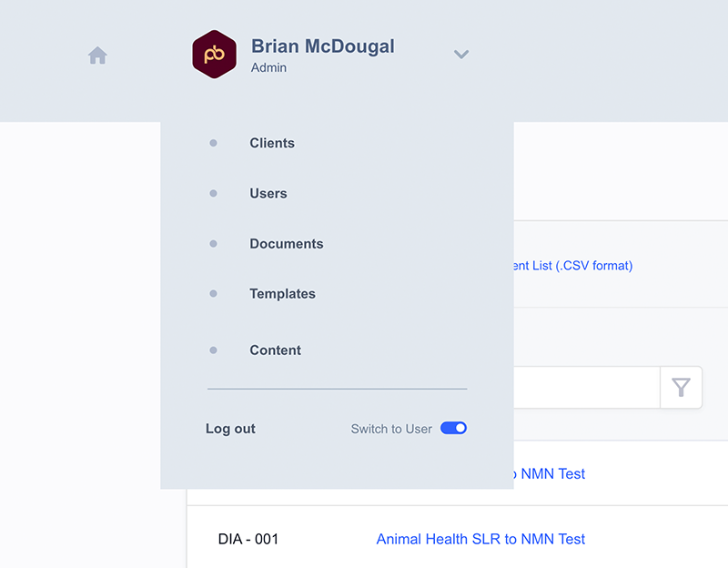Open the Content menu item
This screenshot has width=728, height=568.
tap(276, 350)
